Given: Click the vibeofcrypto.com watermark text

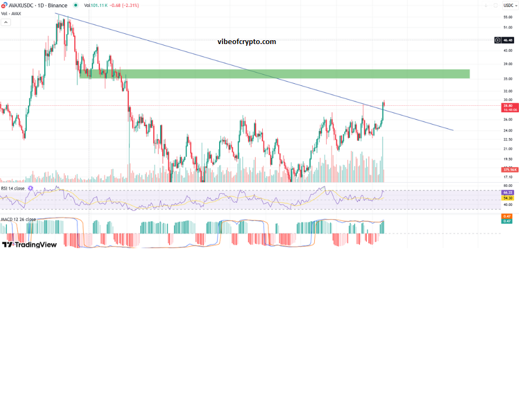Looking at the screenshot, I should point(247,42).
